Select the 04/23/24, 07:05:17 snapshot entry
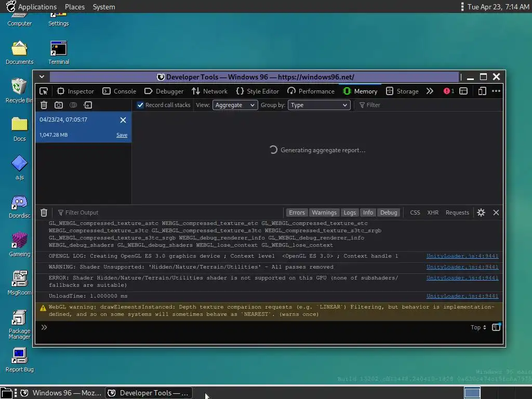 tap(84, 127)
